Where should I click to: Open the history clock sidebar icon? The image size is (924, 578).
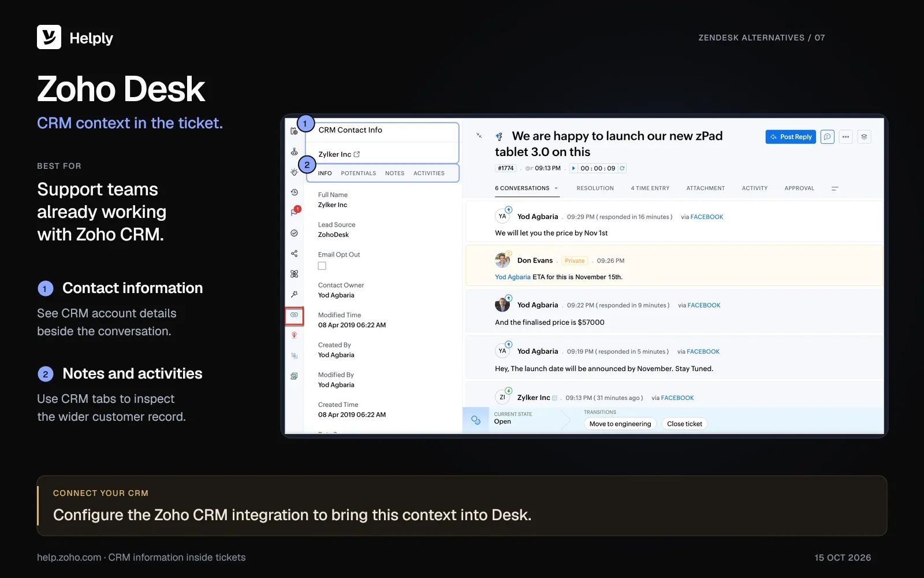[294, 192]
